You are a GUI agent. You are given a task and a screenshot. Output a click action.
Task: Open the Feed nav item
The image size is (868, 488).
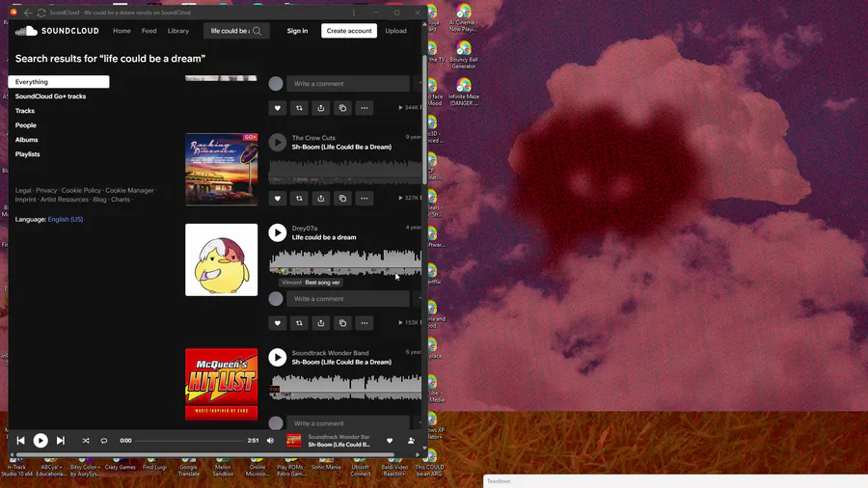coord(149,31)
